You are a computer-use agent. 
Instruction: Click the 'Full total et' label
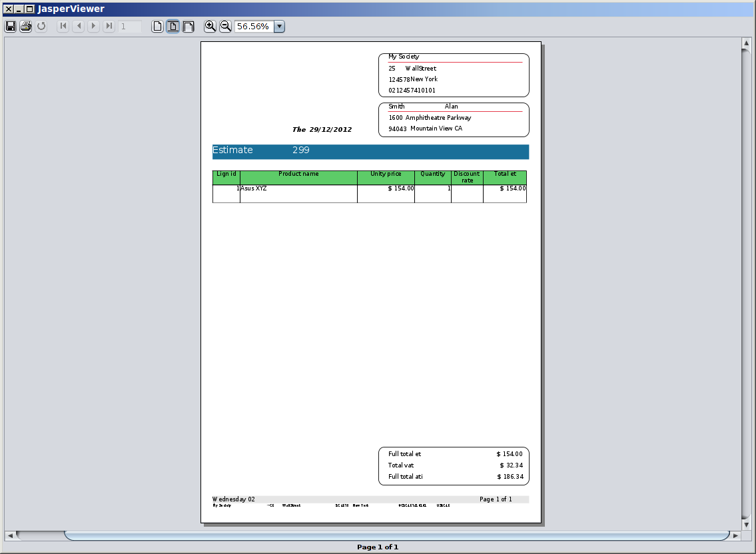coord(404,454)
